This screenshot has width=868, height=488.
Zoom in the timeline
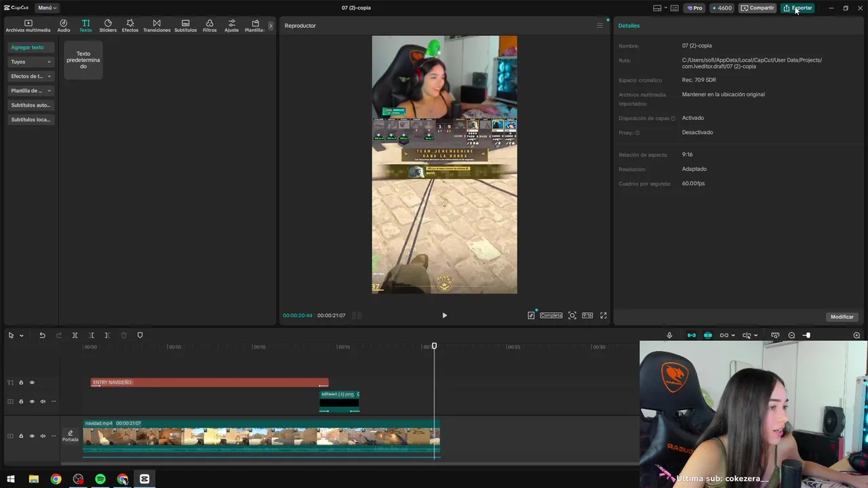(x=856, y=335)
